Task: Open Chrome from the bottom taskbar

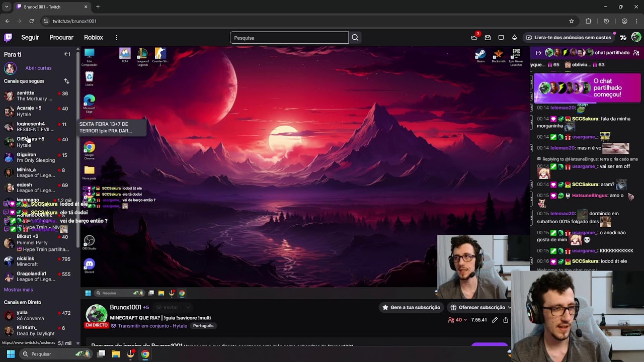Action: 145,354
